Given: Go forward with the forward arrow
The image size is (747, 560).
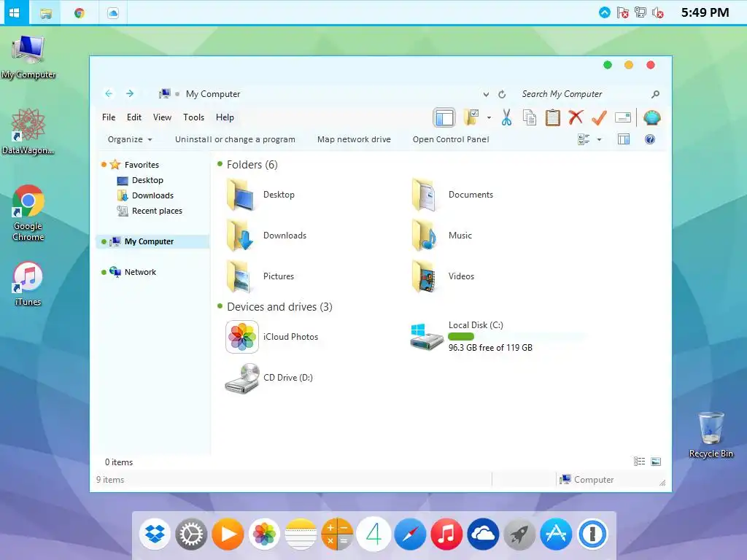Looking at the screenshot, I should [x=130, y=93].
